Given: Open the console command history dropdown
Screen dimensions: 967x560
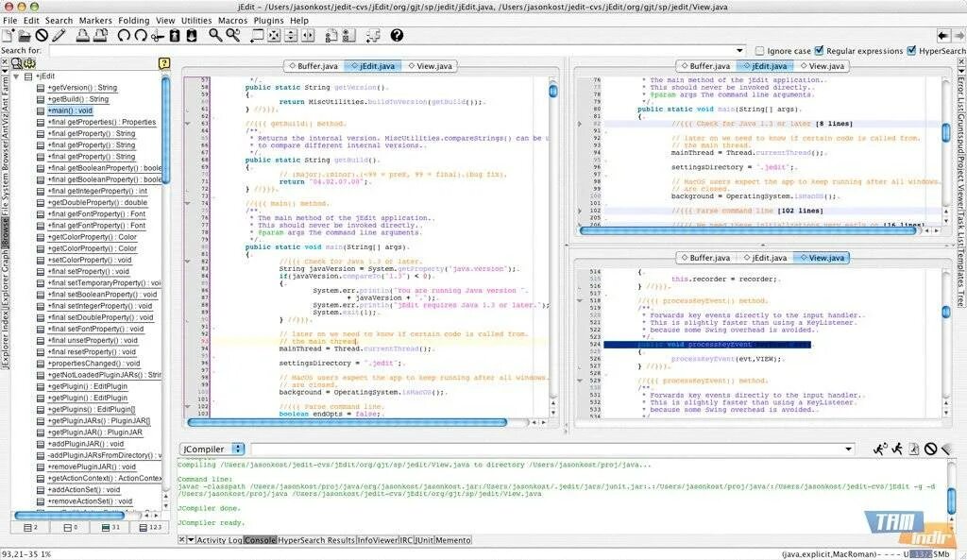Looking at the screenshot, I should point(849,449).
